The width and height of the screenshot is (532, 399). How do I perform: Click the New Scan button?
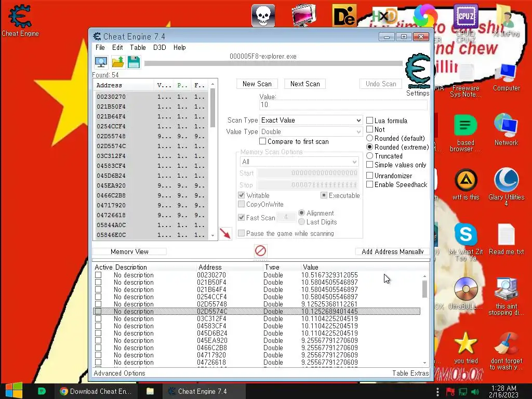[x=257, y=84]
